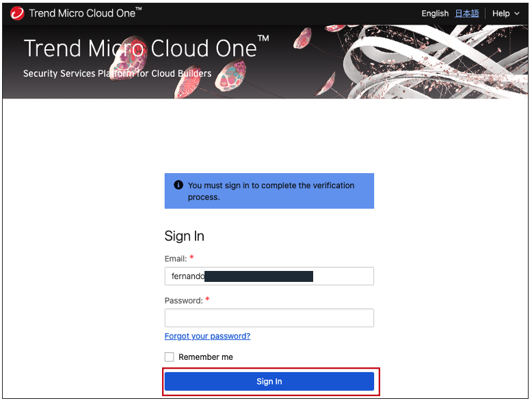The height and width of the screenshot is (403, 532).
Task: Click the Email field label
Action: pyautogui.click(x=176, y=259)
